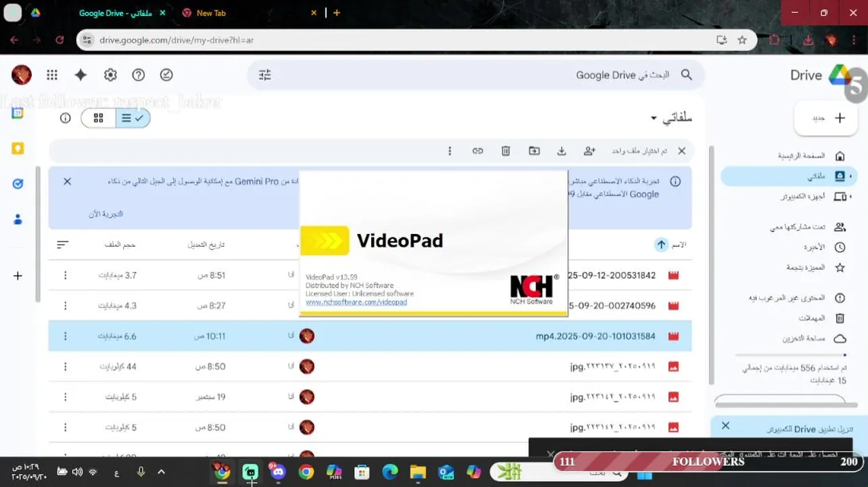This screenshot has height=487, width=868.
Task: Expand ملفاتي folder tree in sidebar
Action: [x=850, y=176]
